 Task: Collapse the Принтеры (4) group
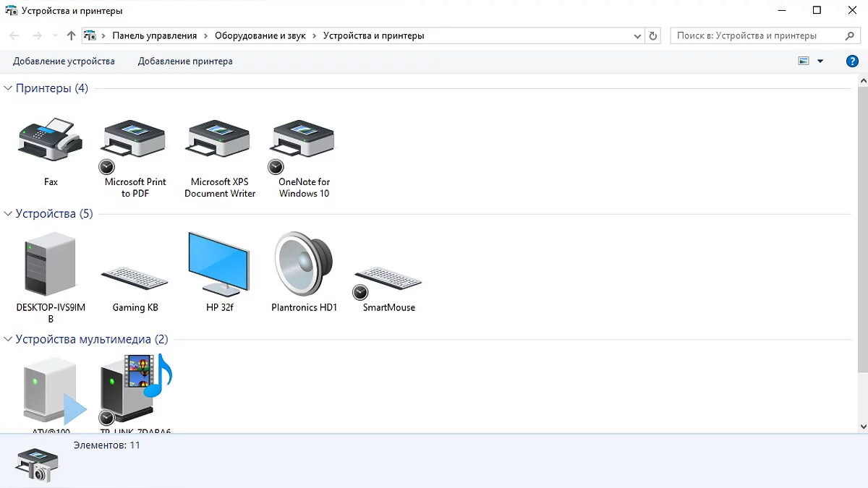[x=8, y=88]
